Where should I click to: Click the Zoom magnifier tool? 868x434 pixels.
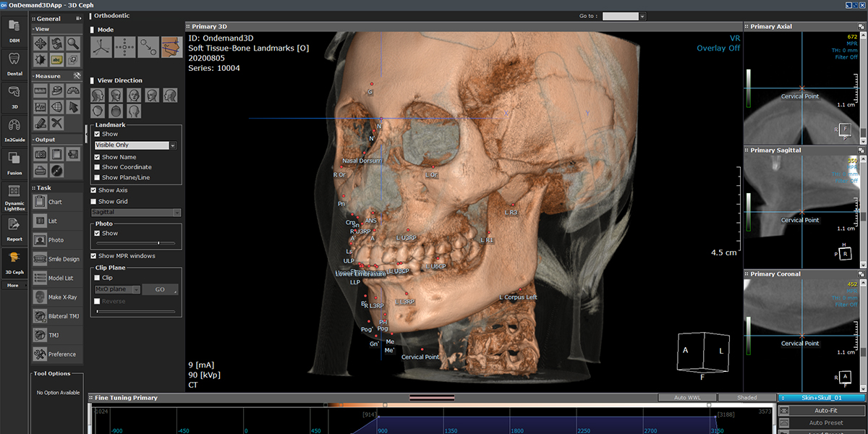coord(73,43)
